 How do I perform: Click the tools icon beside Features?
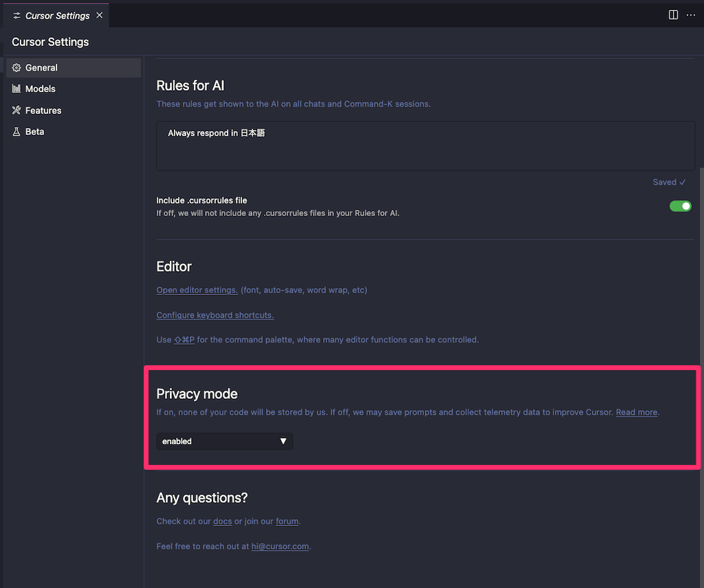tap(16, 110)
